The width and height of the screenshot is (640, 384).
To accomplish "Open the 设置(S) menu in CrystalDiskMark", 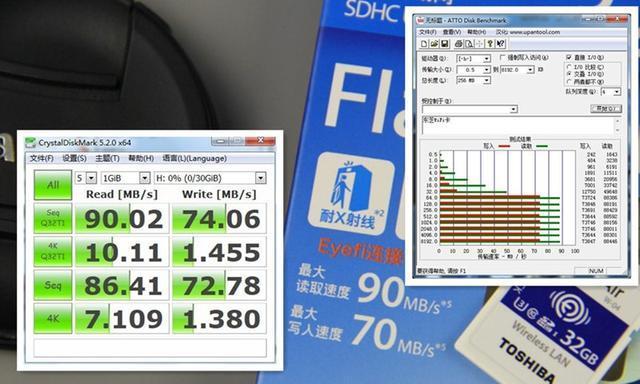I will pyautogui.click(x=74, y=158).
